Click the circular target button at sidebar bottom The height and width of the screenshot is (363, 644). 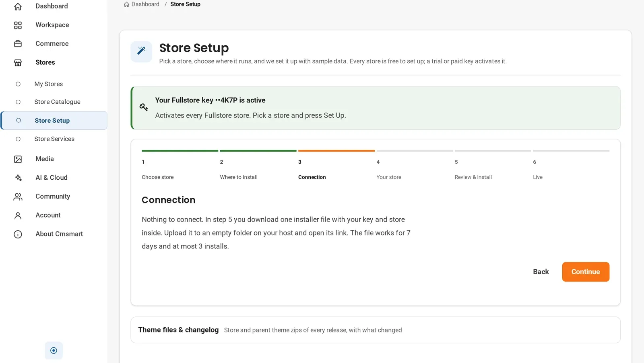pos(54,351)
